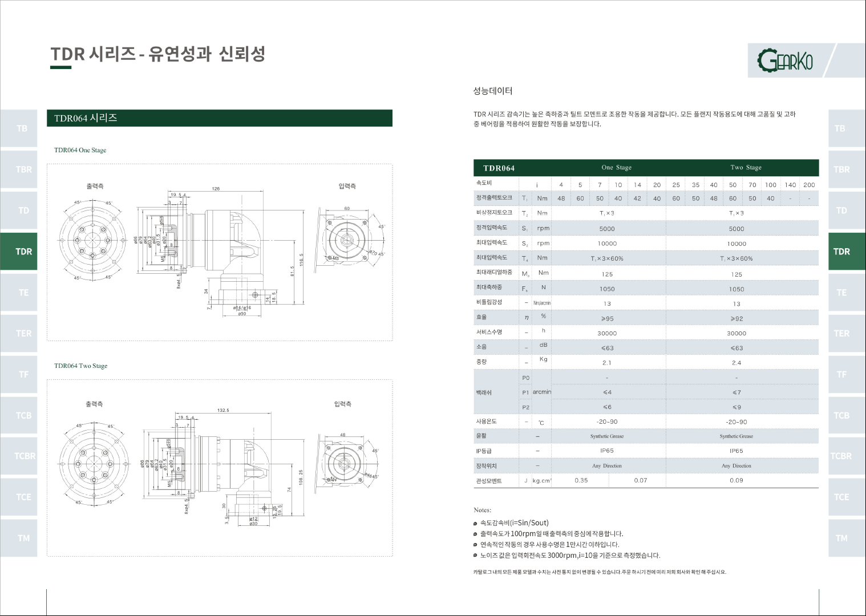Click the 'Notes:' label

click(482, 510)
